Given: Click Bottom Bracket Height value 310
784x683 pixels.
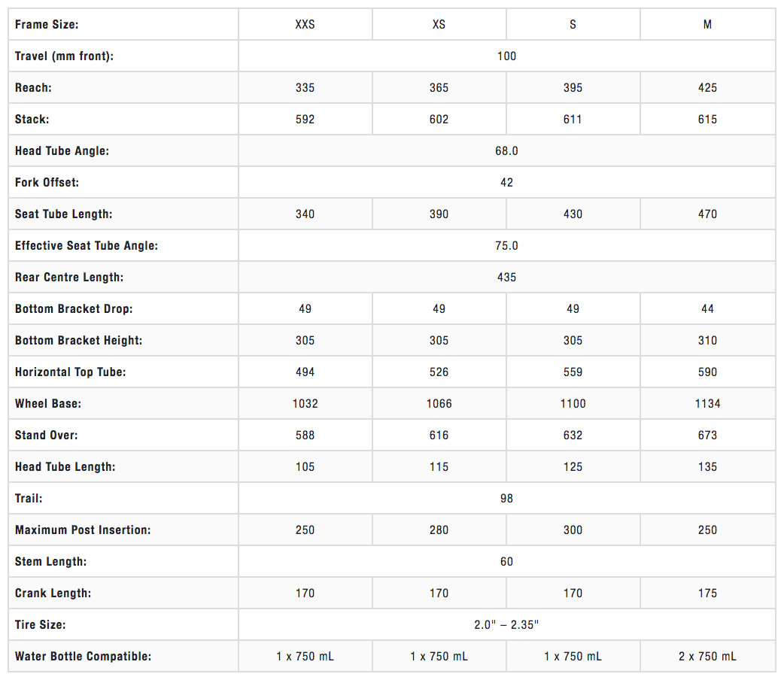Looking at the screenshot, I should 707,340.
